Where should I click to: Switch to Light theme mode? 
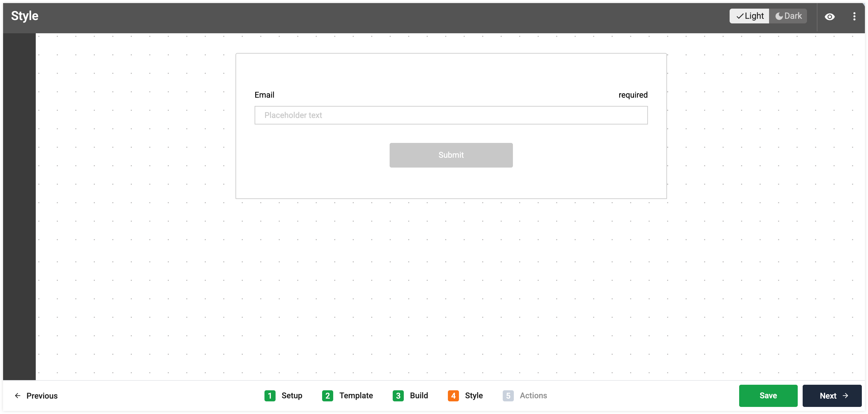pos(749,16)
